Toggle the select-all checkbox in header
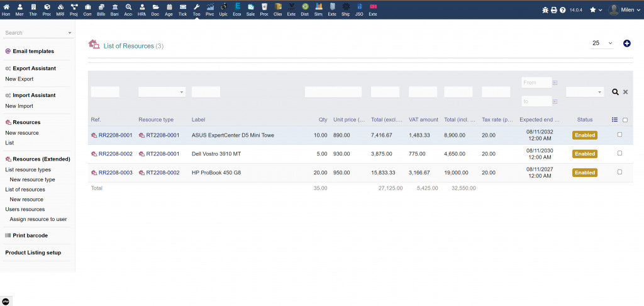The height and width of the screenshot is (306, 644). [625, 120]
